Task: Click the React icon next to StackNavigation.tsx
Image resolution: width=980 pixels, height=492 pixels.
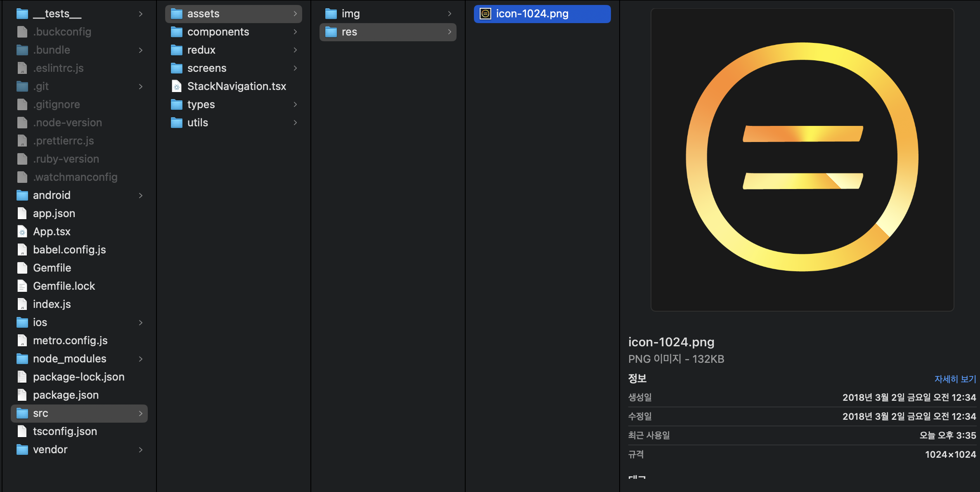Action: point(177,86)
